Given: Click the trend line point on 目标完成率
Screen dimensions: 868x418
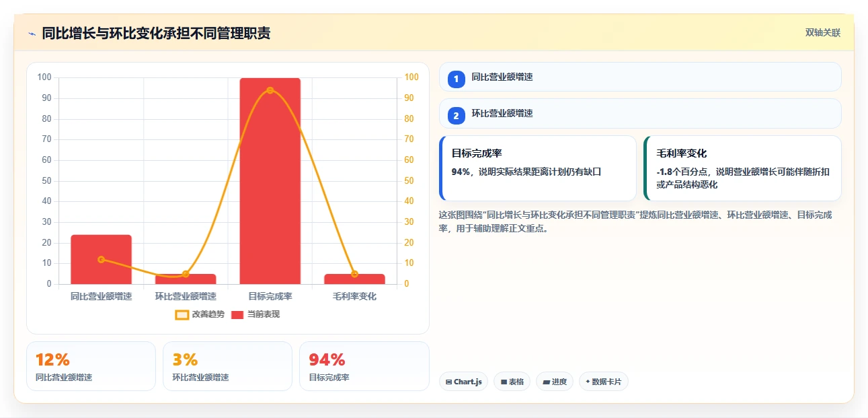Looking at the screenshot, I should pyautogui.click(x=270, y=90).
